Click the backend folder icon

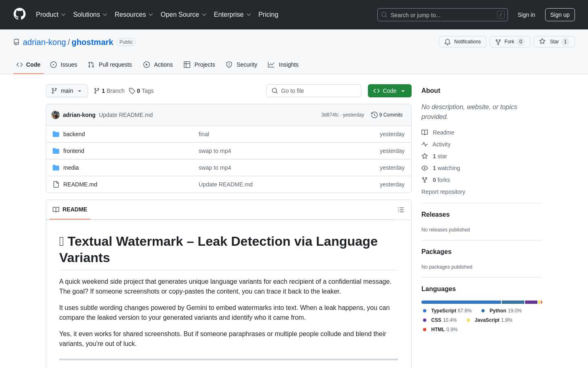coord(56,134)
